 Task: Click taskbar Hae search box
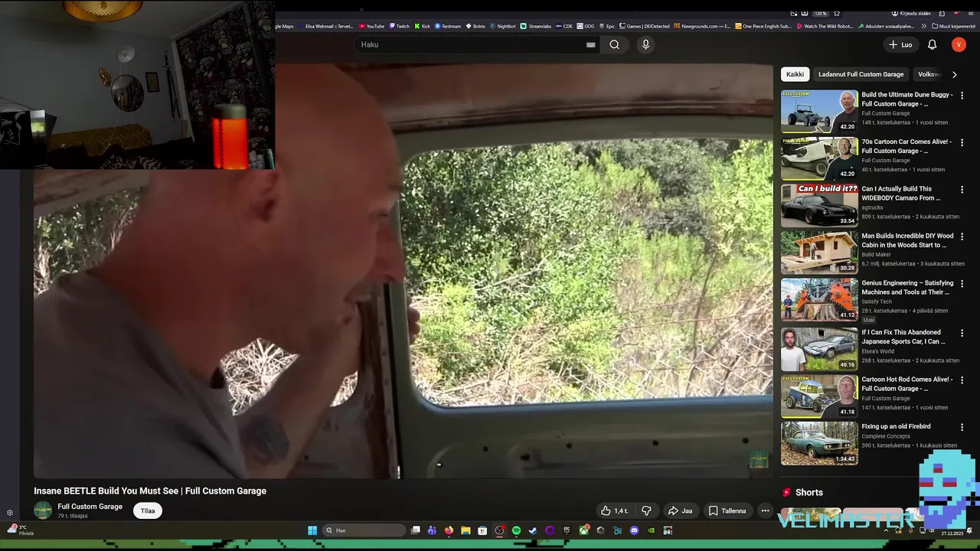[x=364, y=530]
